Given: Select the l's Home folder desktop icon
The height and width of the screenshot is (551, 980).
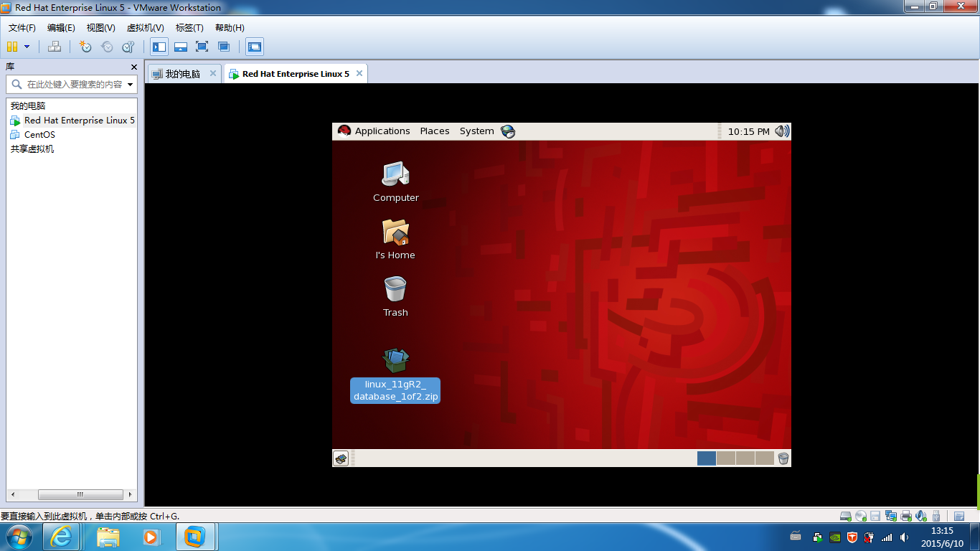Looking at the screenshot, I should click(395, 239).
